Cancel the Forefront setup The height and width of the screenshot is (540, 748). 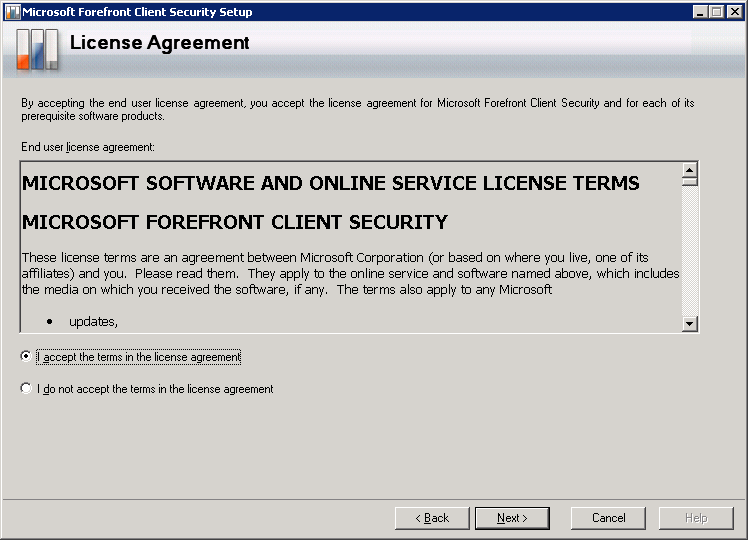[x=608, y=518]
